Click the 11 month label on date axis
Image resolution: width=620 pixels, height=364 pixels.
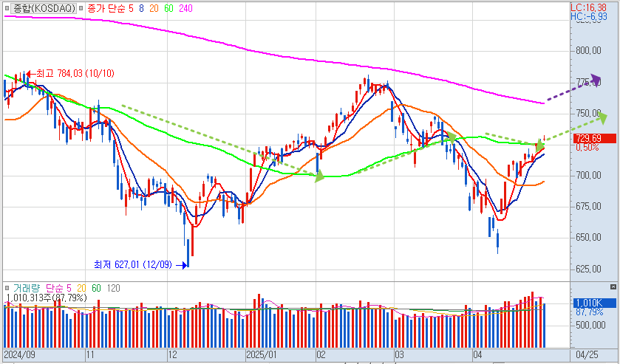(91, 354)
